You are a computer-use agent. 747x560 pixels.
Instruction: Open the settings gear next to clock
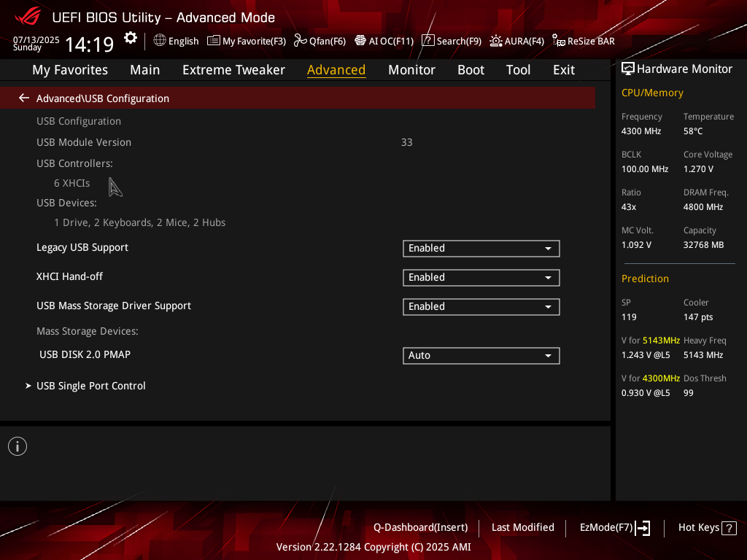coord(131,38)
